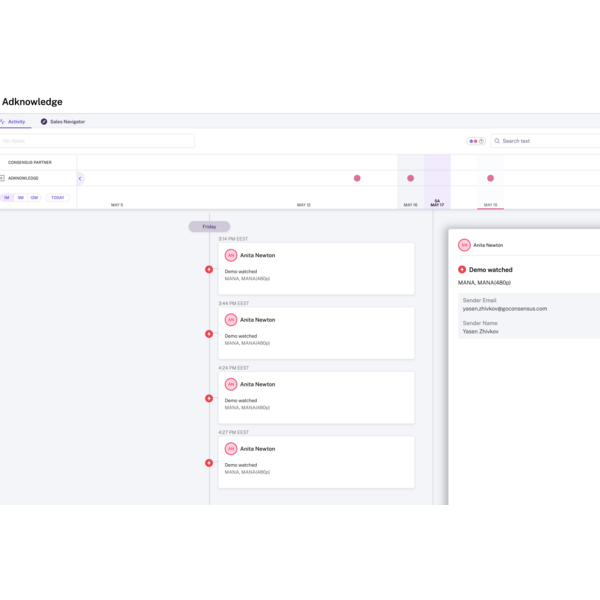600x600 pixels.
Task: Select the 1M time range
Action: (7, 197)
